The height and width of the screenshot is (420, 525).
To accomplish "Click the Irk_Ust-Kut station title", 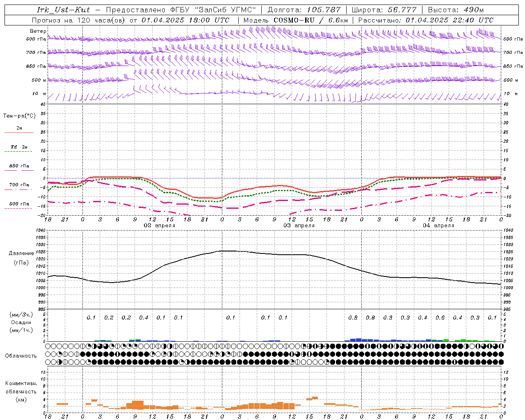I will 64,10.
